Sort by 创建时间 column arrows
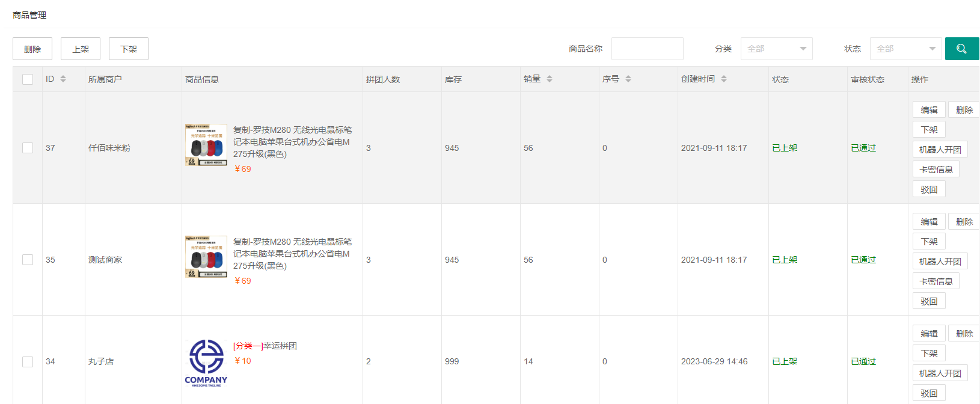The height and width of the screenshot is (404, 980). [x=724, y=79]
